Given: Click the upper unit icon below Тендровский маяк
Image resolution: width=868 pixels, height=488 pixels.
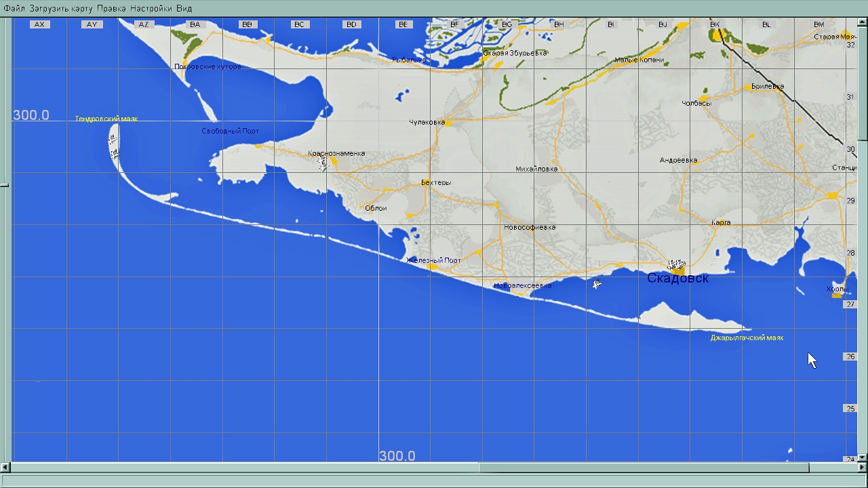Looking at the screenshot, I should click(113, 140).
